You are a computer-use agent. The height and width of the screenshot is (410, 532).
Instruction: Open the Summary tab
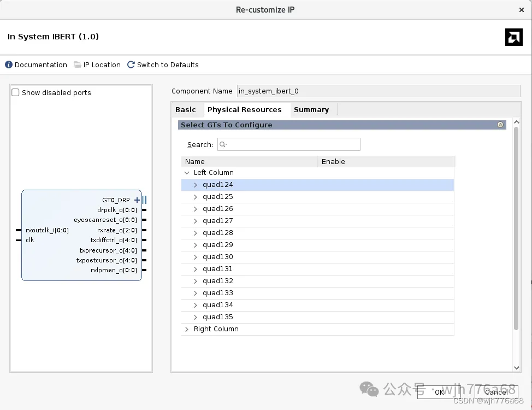pyautogui.click(x=311, y=110)
